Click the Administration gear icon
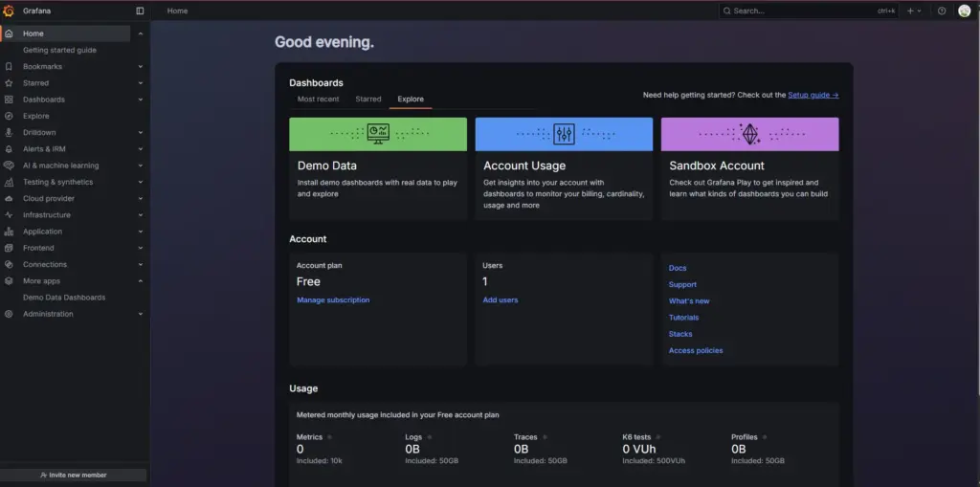 (x=9, y=314)
